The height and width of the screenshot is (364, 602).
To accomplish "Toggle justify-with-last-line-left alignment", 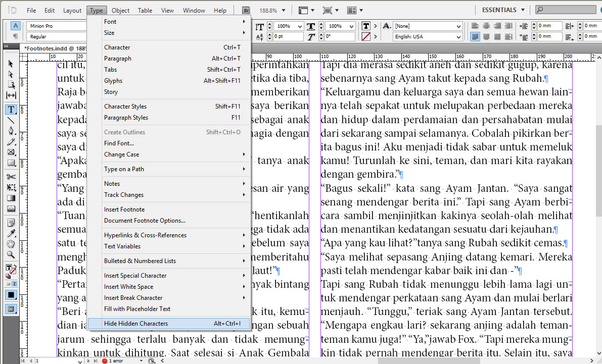I will click(475, 36).
